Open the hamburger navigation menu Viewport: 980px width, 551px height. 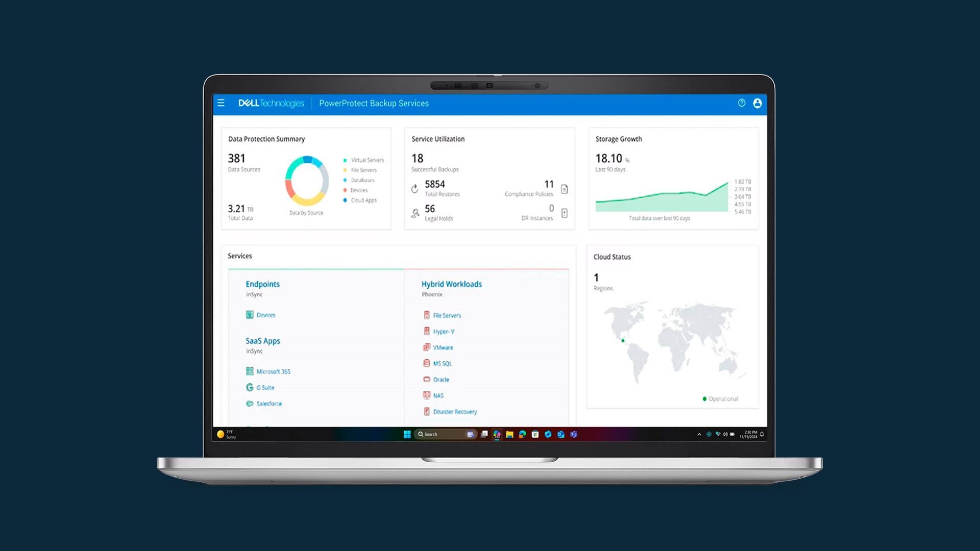click(x=221, y=103)
